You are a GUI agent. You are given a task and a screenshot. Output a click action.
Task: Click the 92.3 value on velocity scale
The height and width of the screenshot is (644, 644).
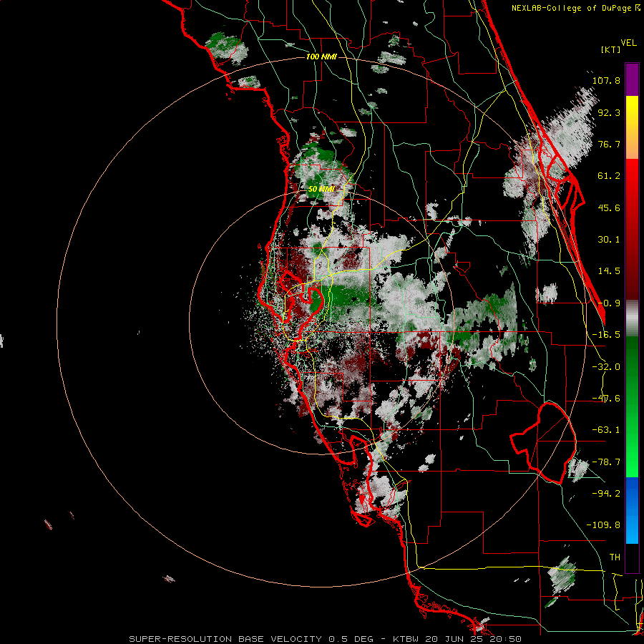coord(609,112)
